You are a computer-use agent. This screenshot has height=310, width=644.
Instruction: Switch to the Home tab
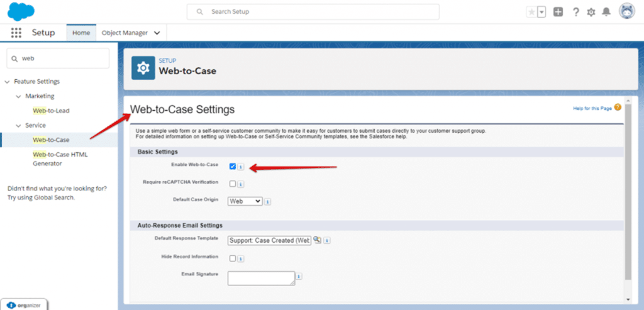pos(81,33)
